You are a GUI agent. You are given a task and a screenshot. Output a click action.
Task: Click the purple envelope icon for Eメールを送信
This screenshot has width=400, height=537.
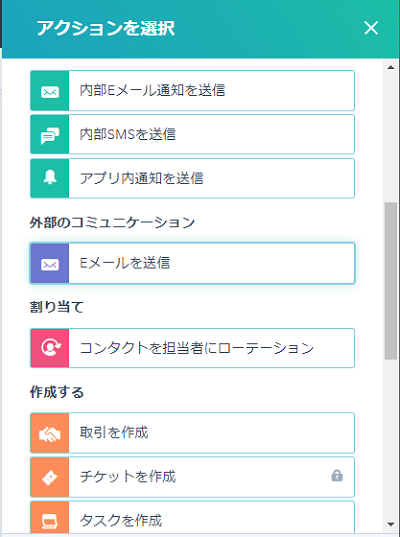50,264
